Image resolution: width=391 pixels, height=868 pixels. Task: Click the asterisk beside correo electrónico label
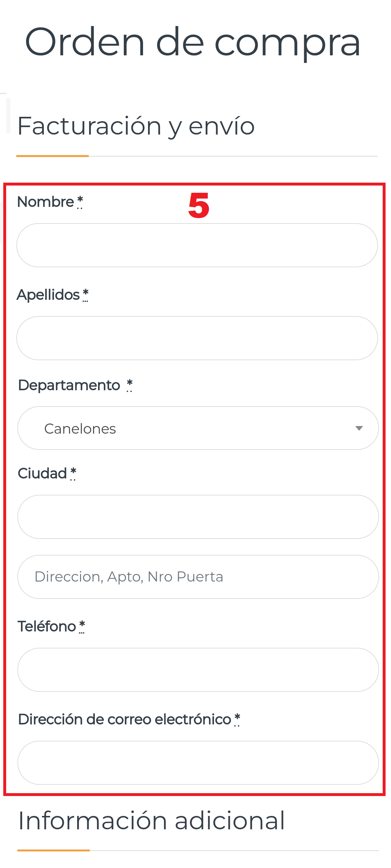(237, 718)
